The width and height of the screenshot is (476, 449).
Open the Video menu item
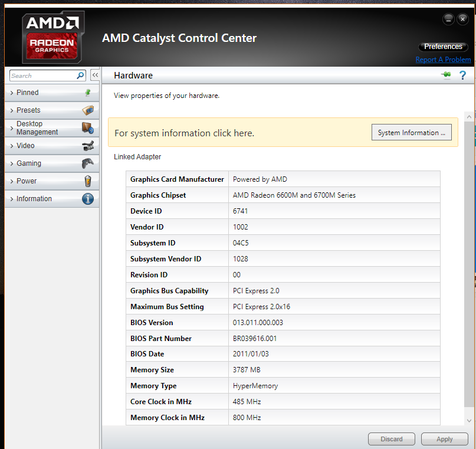coord(52,146)
